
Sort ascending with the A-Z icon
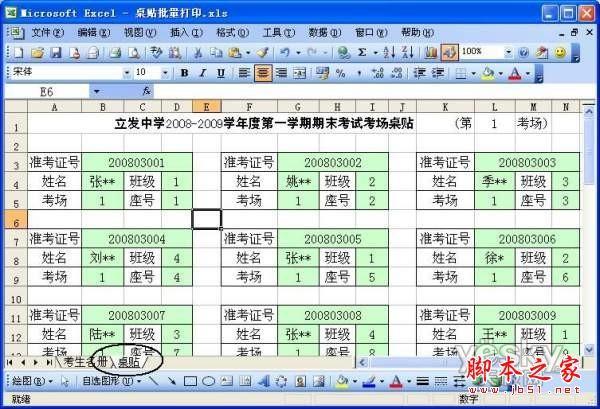coord(390,53)
